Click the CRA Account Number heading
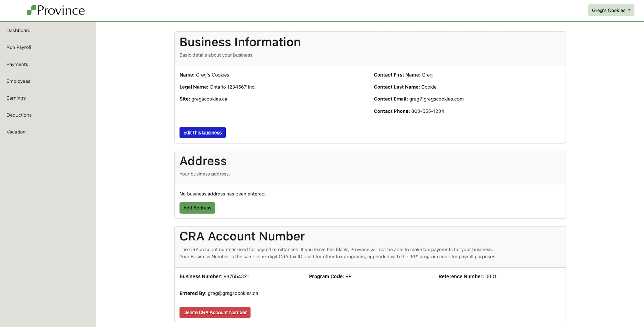Image resolution: width=644 pixels, height=327 pixels. tap(242, 236)
